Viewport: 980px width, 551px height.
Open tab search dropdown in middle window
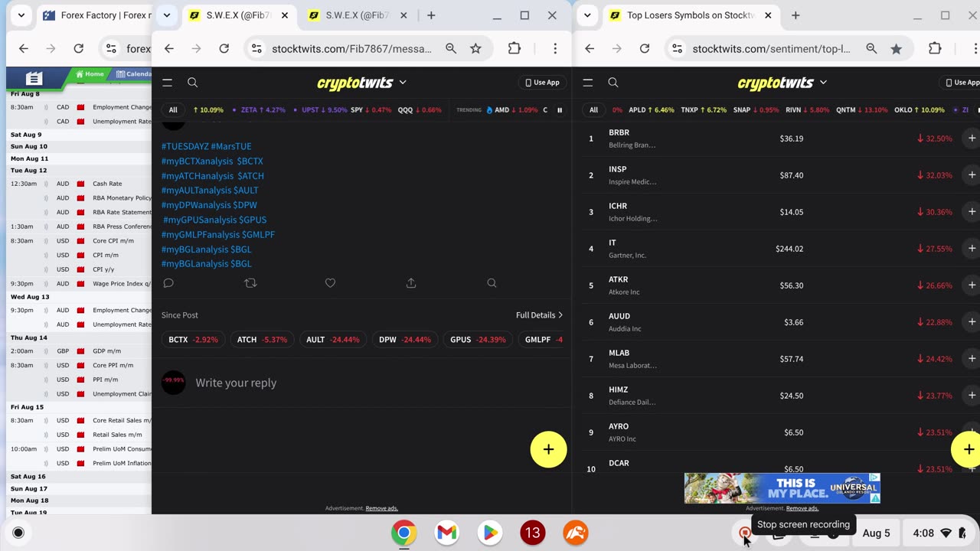166,15
